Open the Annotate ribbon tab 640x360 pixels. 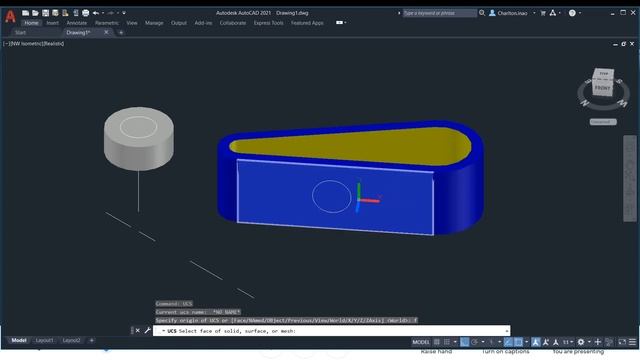(x=77, y=23)
